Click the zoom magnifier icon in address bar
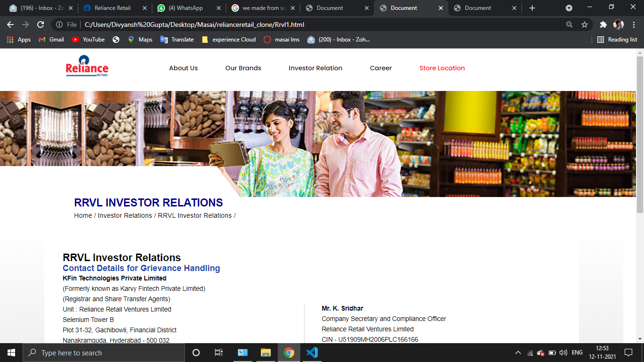The width and height of the screenshot is (644, 362). 570,25
